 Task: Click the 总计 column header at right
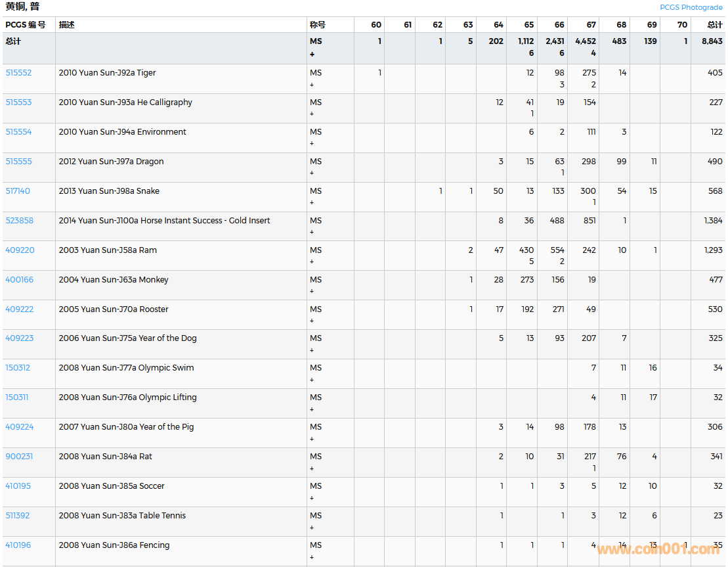click(714, 25)
